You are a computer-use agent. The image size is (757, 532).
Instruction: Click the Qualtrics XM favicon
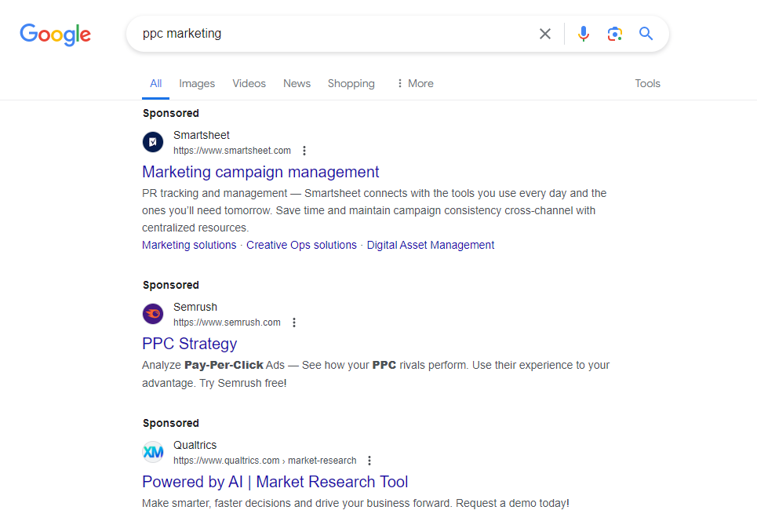pyautogui.click(x=153, y=452)
